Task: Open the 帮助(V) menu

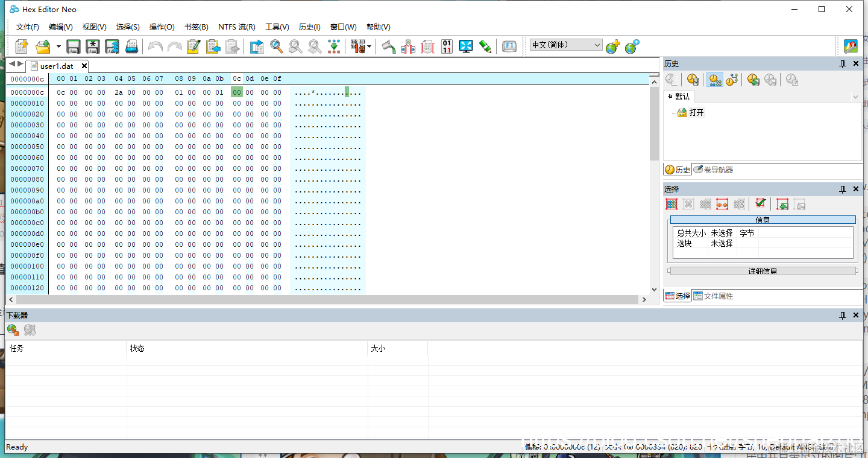Action: 379,27
